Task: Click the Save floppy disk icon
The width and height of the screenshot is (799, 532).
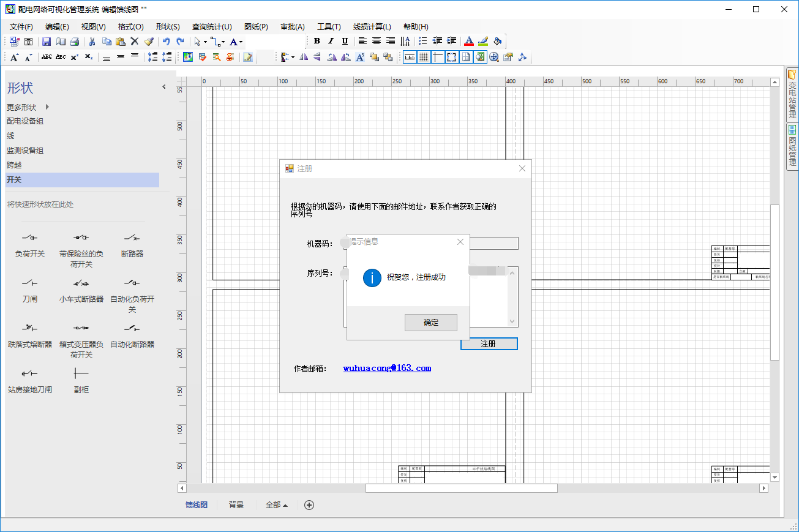Action: (47, 42)
